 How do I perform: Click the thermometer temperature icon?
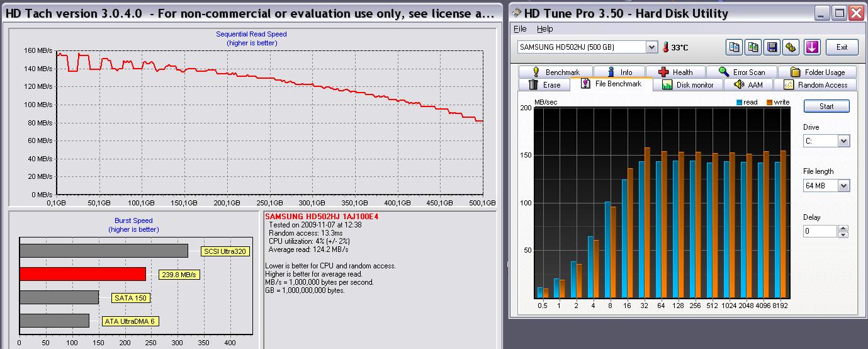[x=665, y=47]
